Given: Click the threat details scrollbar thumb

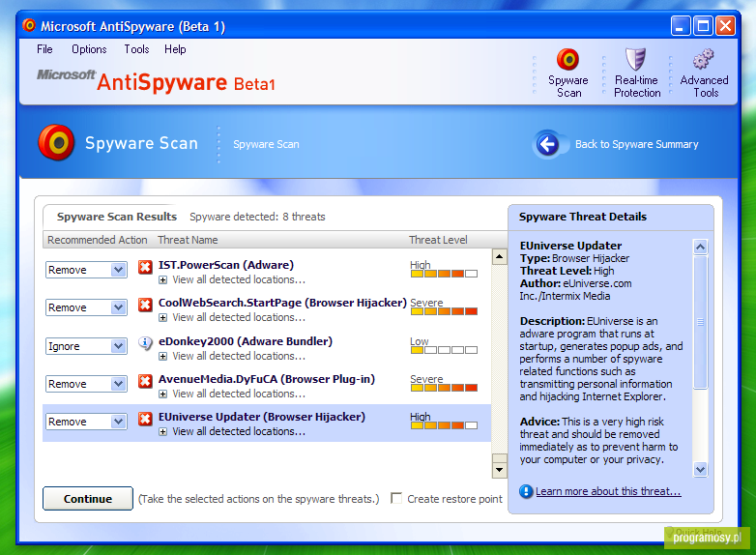Looking at the screenshot, I should pos(700,322).
